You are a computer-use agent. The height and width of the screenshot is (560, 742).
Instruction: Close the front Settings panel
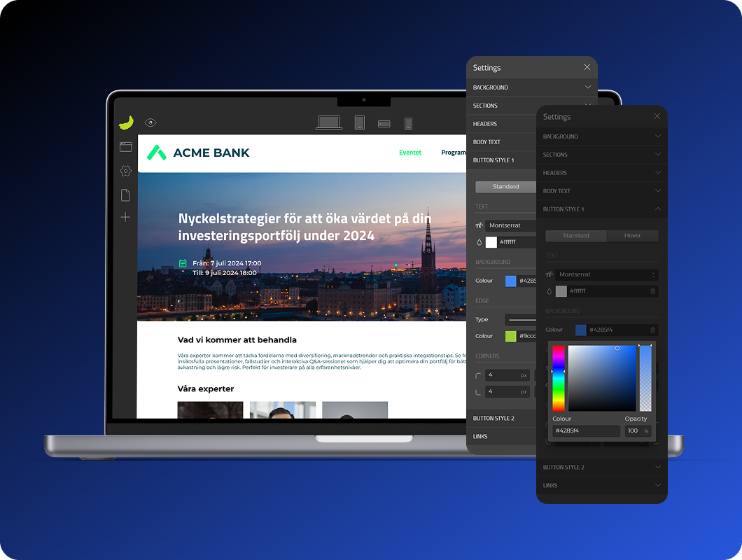(657, 116)
